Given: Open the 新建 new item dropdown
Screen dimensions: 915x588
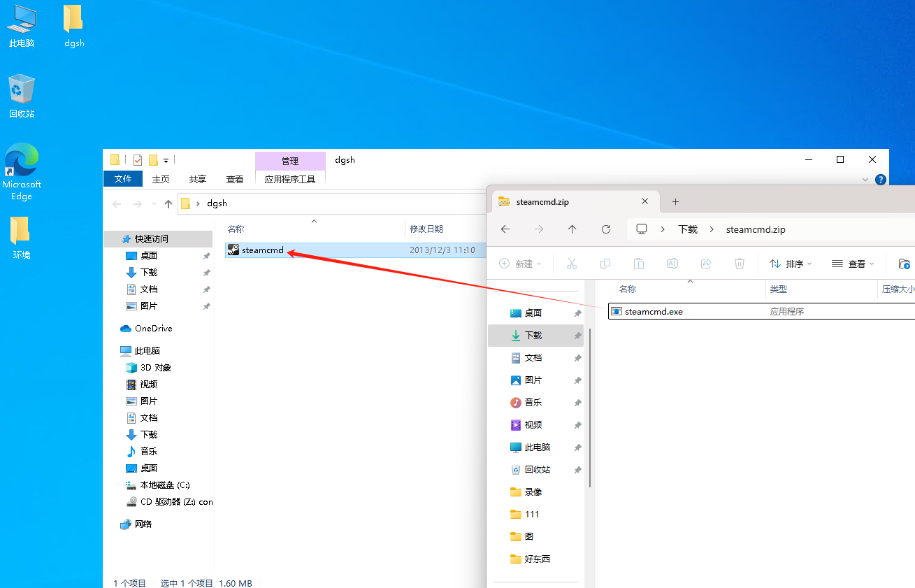Looking at the screenshot, I should 521,264.
